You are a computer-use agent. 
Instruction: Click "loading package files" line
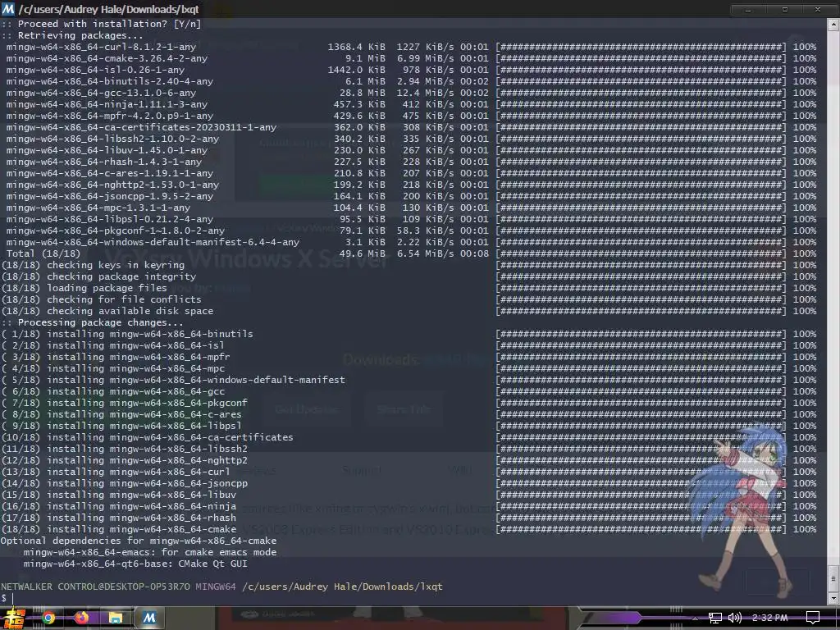[x=409, y=288]
